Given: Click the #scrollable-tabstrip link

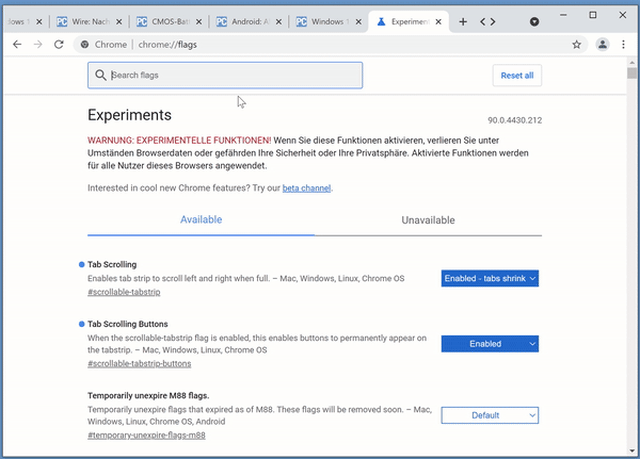Looking at the screenshot, I should click(124, 292).
